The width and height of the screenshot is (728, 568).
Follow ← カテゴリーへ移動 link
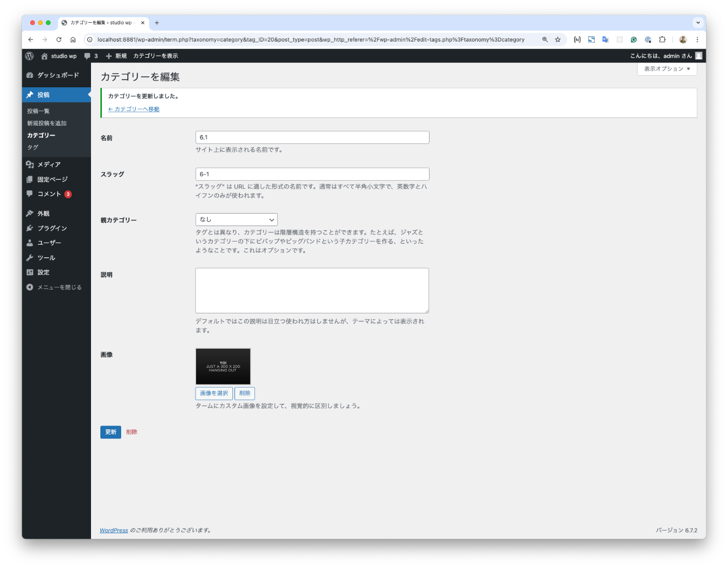tap(134, 109)
